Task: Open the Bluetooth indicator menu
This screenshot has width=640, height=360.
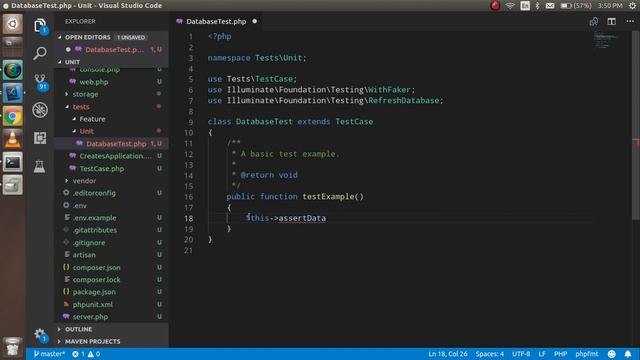Action: coord(537,5)
